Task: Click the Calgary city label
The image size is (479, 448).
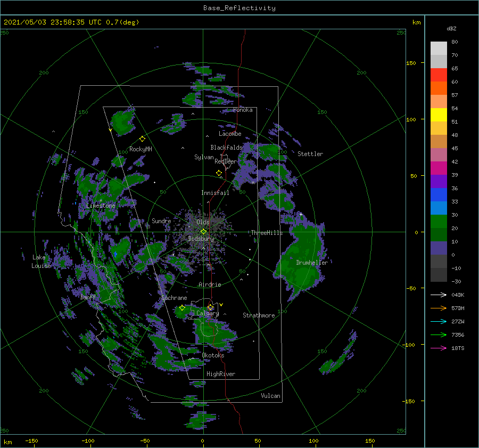Action: 208,313
